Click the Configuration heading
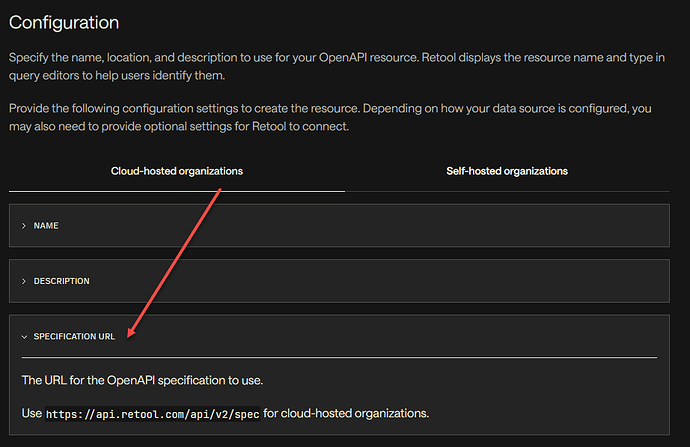This screenshot has width=690, height=447. point(64,22)
